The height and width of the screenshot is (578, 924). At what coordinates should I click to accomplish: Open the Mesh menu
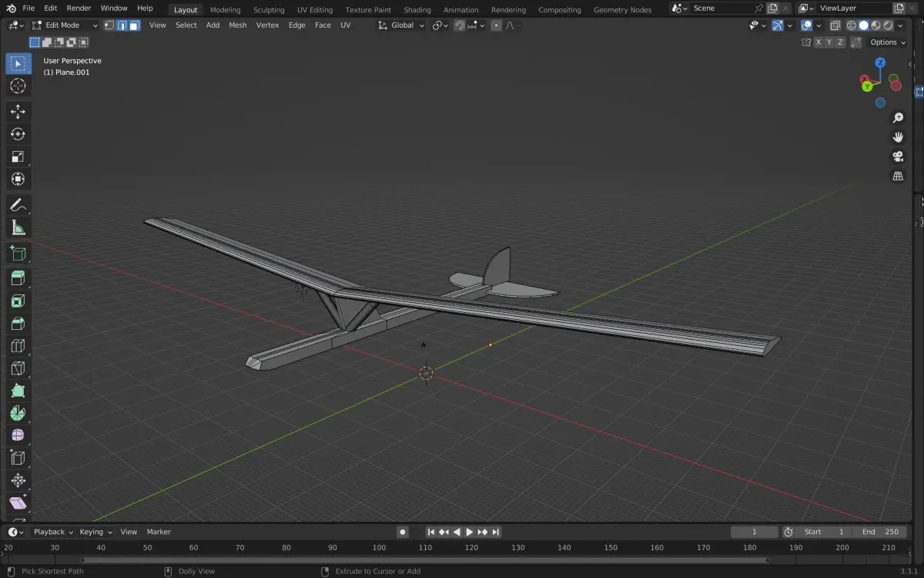coord(238,25)
